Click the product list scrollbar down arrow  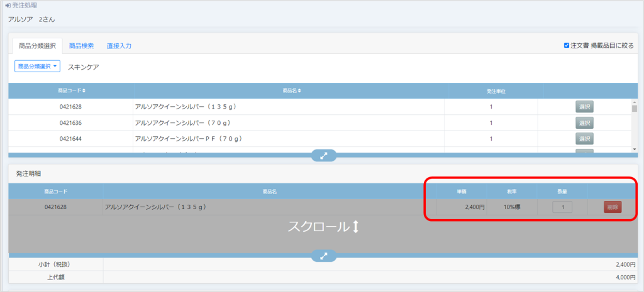pyautogui.click(x=634, y=149)
